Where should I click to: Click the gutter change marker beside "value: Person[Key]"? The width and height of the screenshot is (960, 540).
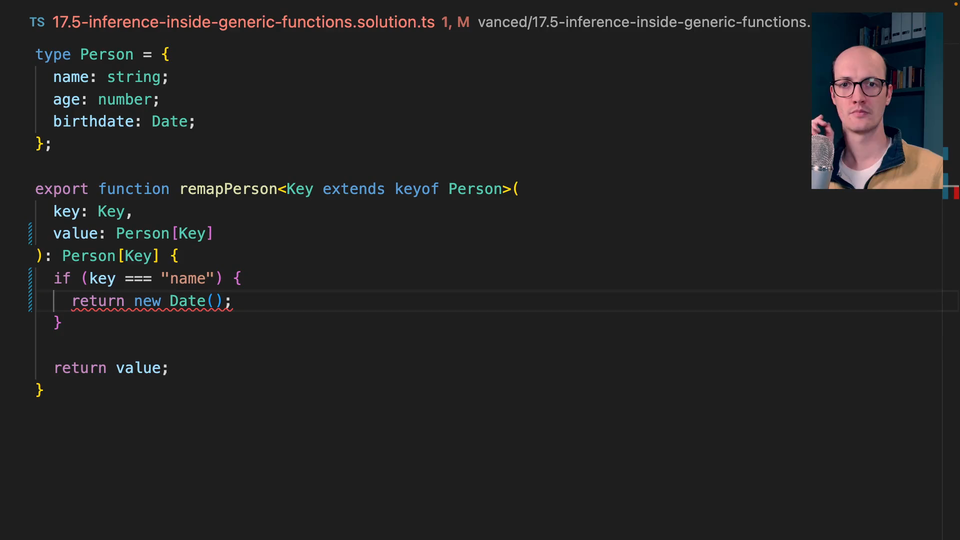click(30, 234)
